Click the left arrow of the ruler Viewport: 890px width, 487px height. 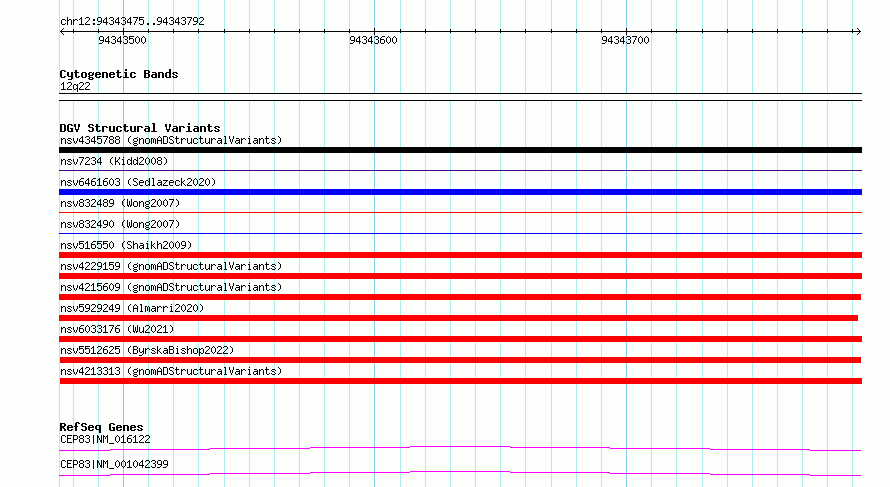coord(62,32)
